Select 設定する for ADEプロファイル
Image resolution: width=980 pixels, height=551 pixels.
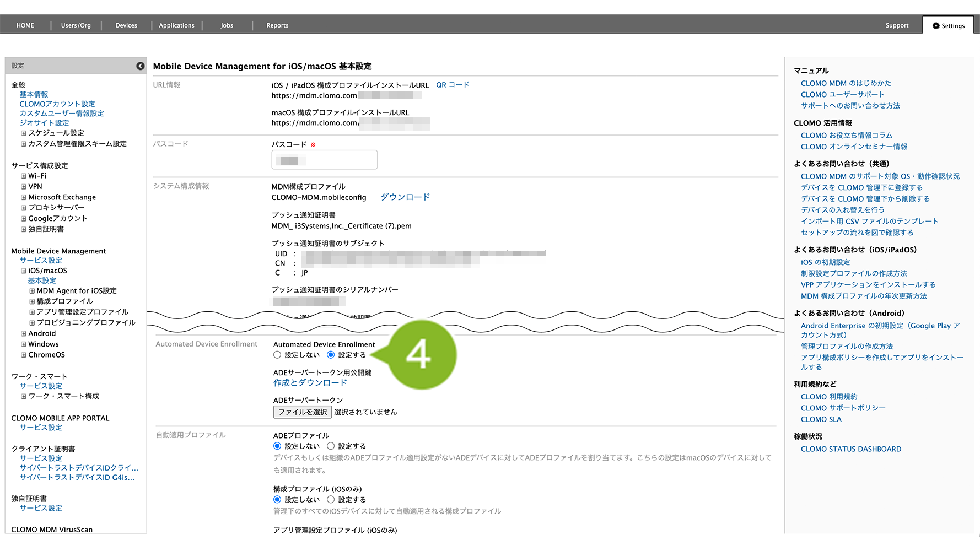point(331,446)
